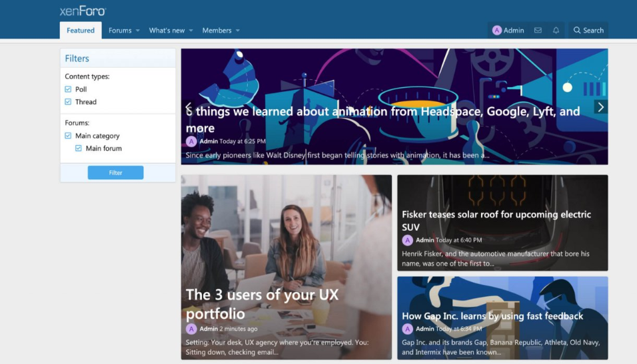
Task: Click the Filters panel heading
Action: coord(77,59)
